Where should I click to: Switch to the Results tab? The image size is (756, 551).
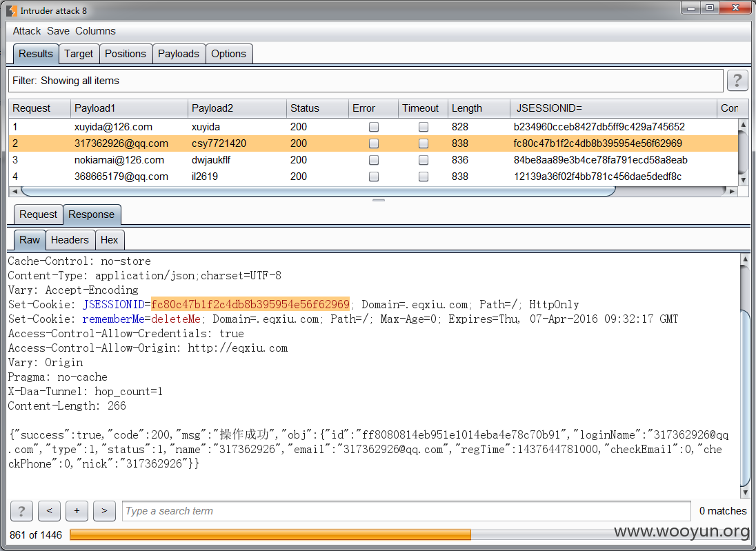[36, 54]
